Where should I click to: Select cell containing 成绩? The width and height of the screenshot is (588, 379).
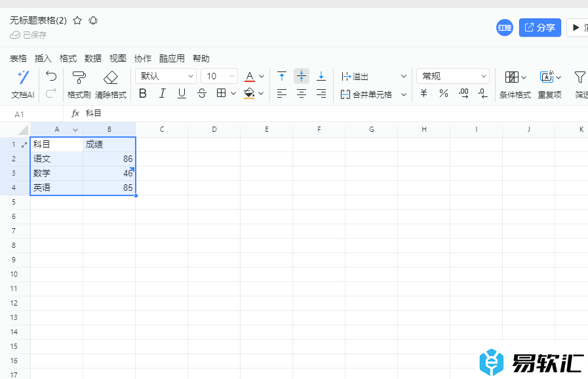[109, 144]
